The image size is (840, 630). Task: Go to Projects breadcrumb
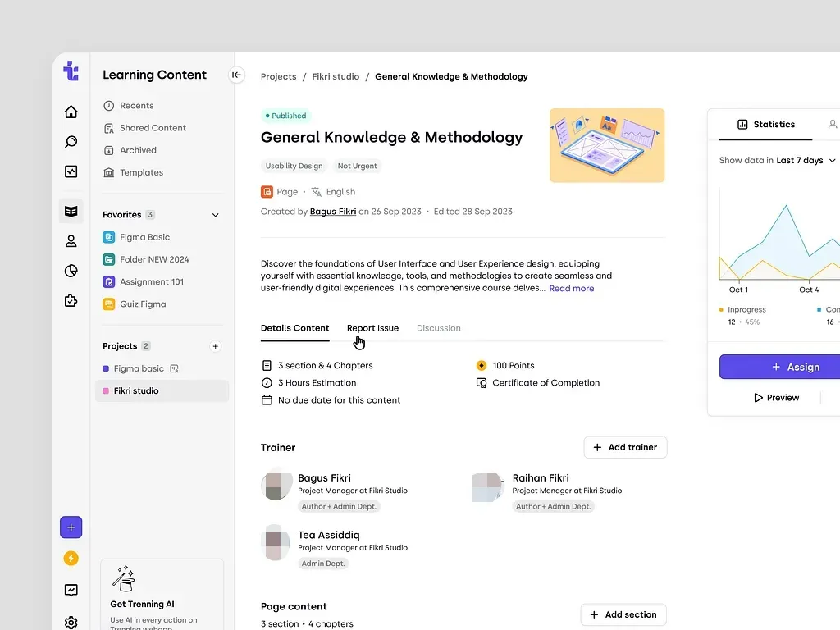(279, 76)
